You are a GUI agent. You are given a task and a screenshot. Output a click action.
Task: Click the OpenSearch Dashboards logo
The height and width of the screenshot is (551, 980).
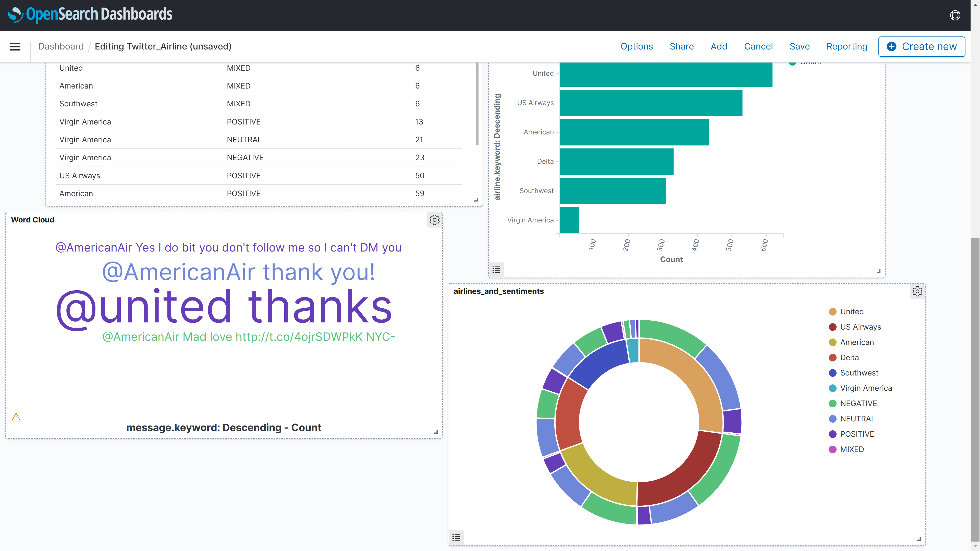pos(90,15)
